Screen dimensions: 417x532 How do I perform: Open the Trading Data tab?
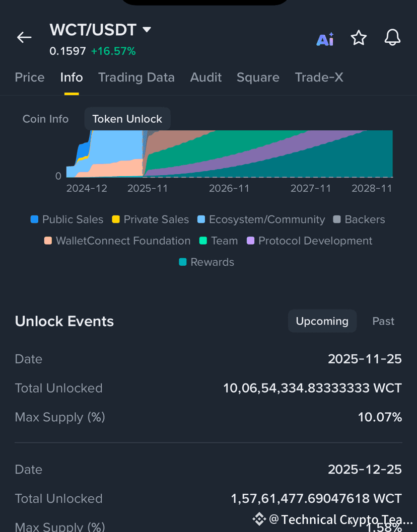(136, 78)
